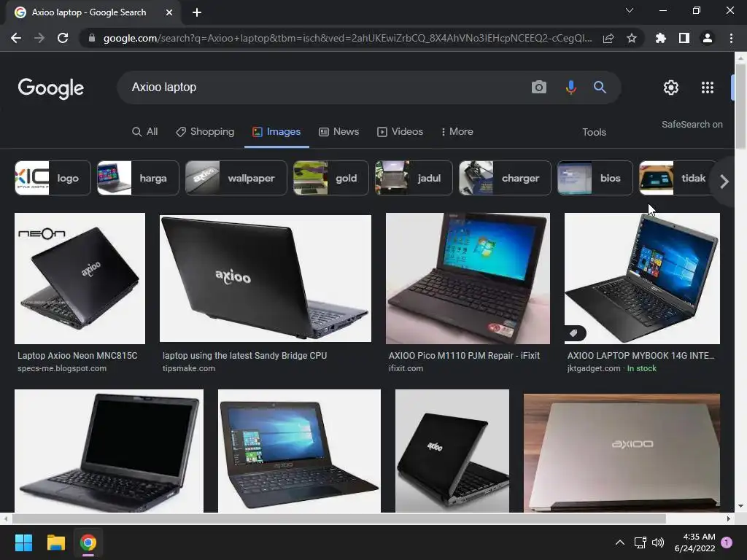Select the Images tab
Viewport: 747px width, 560px height.
pos(276,132)
